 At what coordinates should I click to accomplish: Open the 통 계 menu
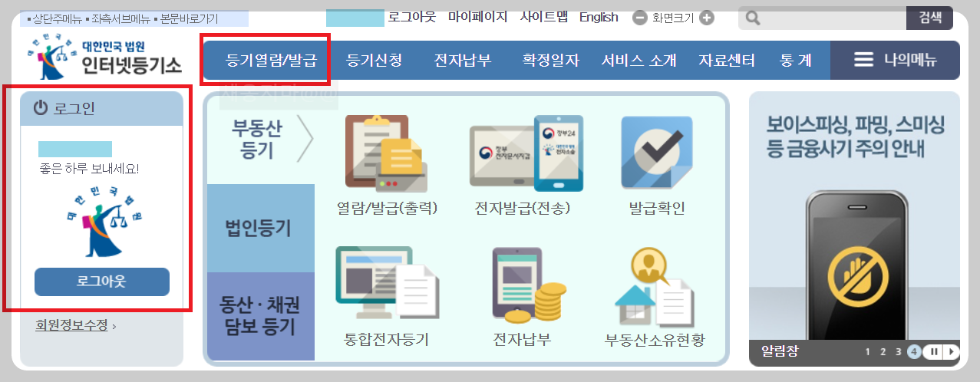click(x=796, y=60)
